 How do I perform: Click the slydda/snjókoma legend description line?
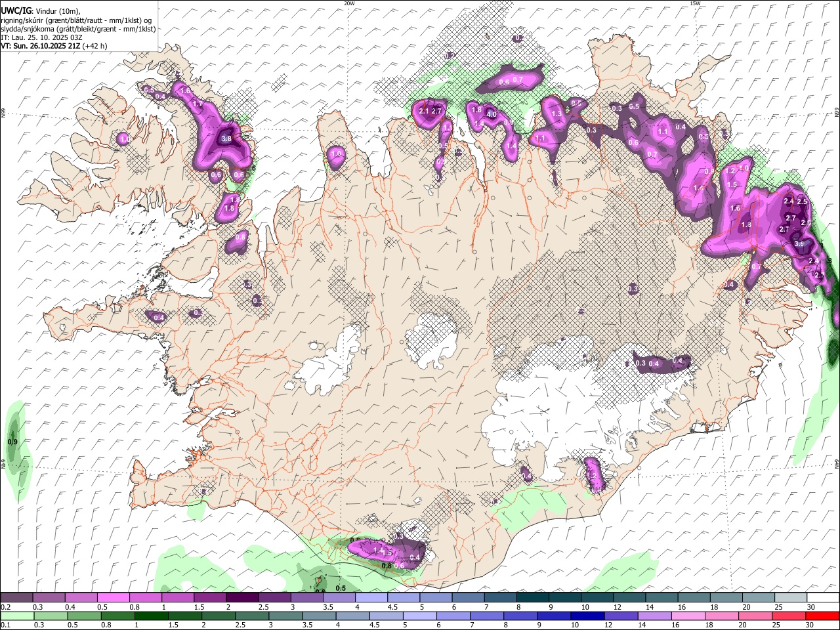click(x=78, y=29)
